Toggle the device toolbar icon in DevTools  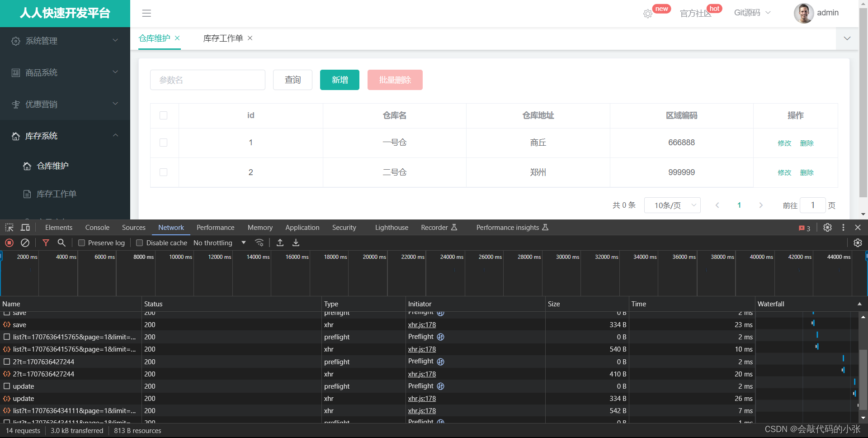(x=25, y=228)
